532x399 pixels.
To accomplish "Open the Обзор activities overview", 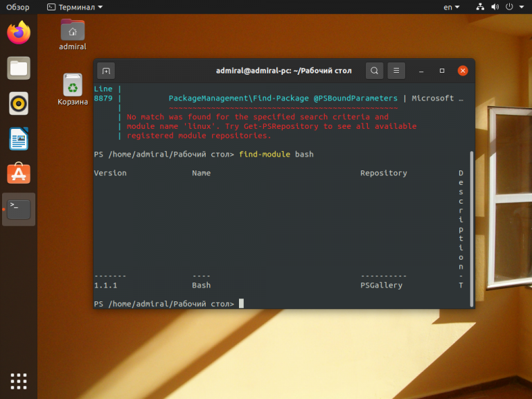I will [x=18, y=7].
